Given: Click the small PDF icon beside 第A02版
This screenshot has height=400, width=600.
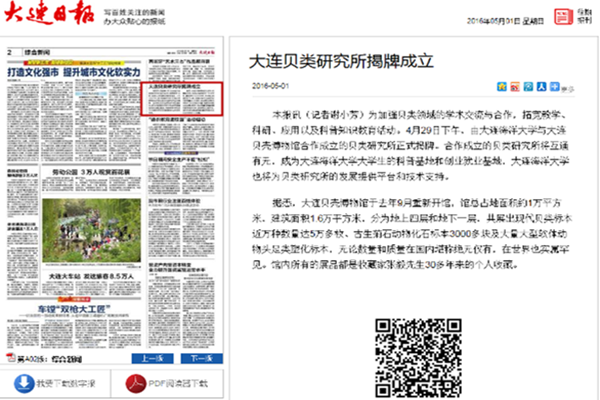Looking at the screenshot, I should click(x=11, y=358).
